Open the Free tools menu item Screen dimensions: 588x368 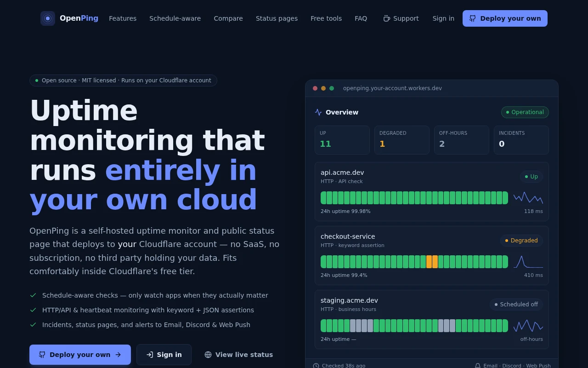click(326, 18)
